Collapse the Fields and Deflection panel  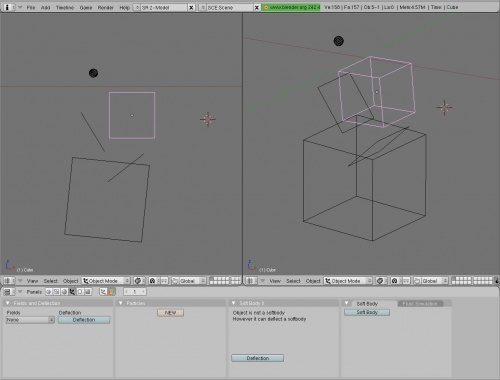[x=8, y=303]
